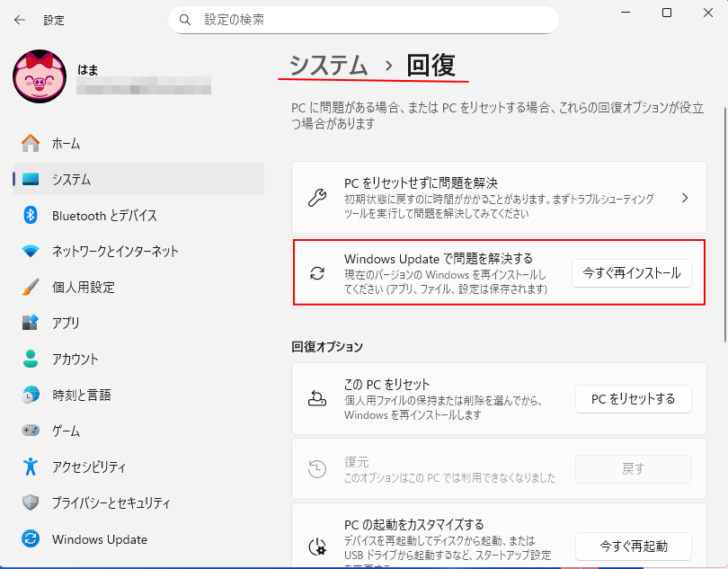Click the 時刻と言語 globe clock icon
Viewport: 728px width, 569px height.
[31, 394]
